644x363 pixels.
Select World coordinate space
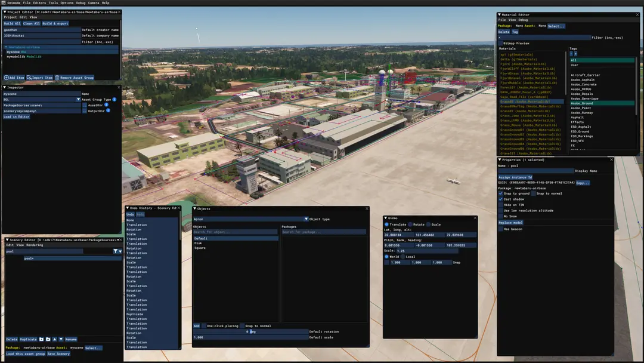coord(386,257)
